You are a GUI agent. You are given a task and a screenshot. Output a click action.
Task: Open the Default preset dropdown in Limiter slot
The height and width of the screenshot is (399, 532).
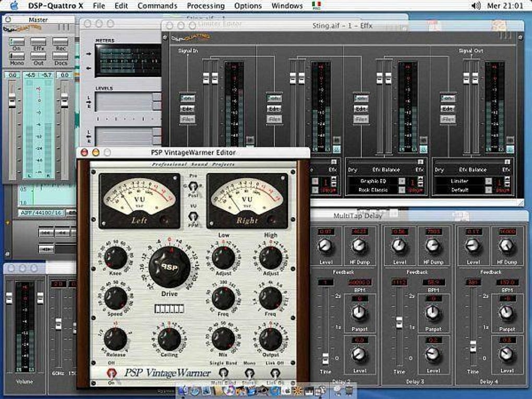[x=489, y=190]
